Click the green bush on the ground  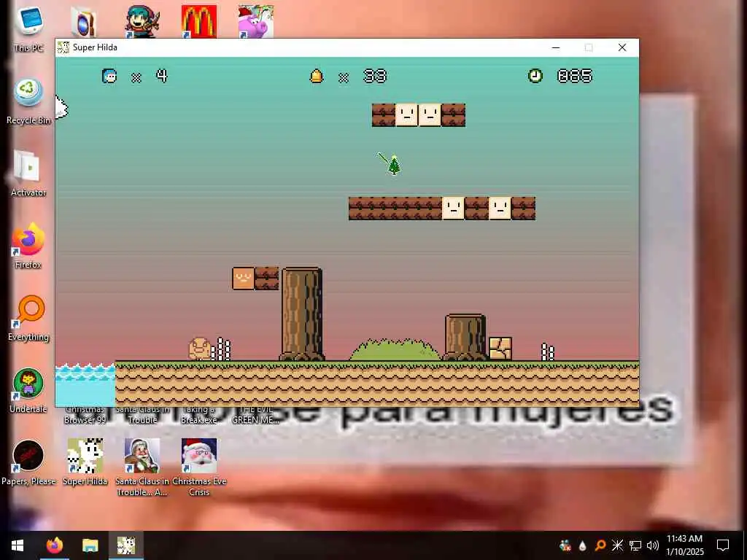[395, 349]
